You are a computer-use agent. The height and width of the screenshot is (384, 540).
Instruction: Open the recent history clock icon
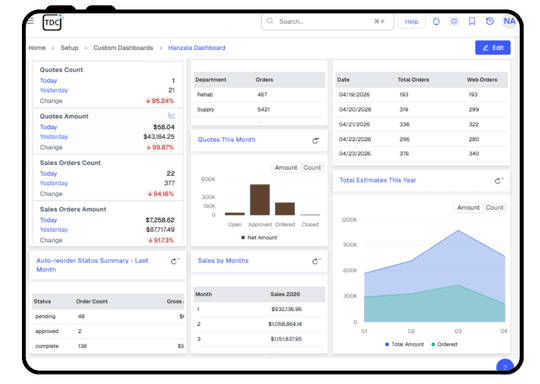point(490,21)
